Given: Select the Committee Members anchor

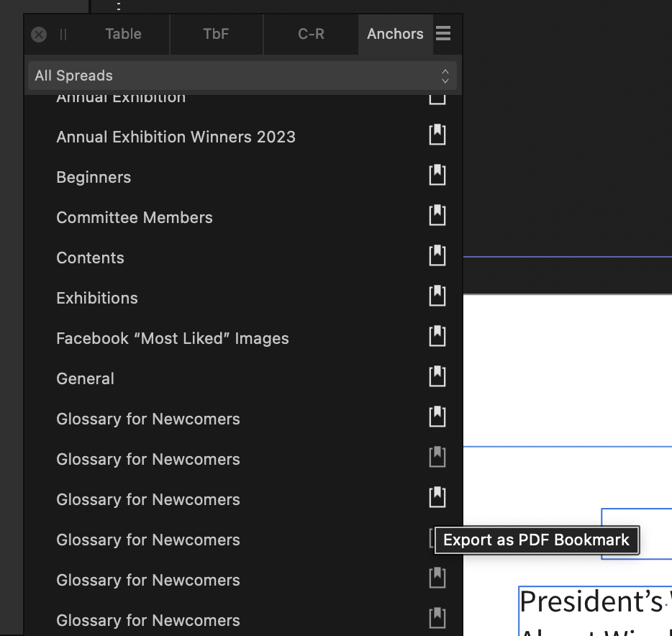Looking at the screenshot, I should pos(243,218).
